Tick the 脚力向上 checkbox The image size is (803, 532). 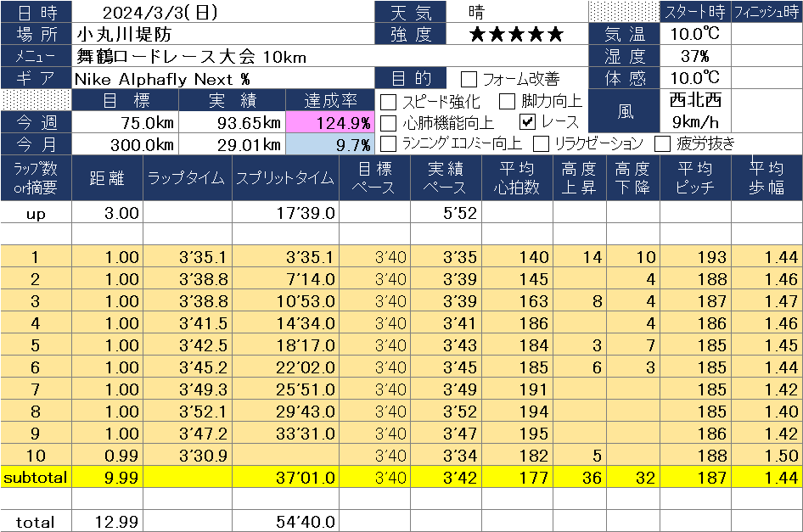point(508,102)
